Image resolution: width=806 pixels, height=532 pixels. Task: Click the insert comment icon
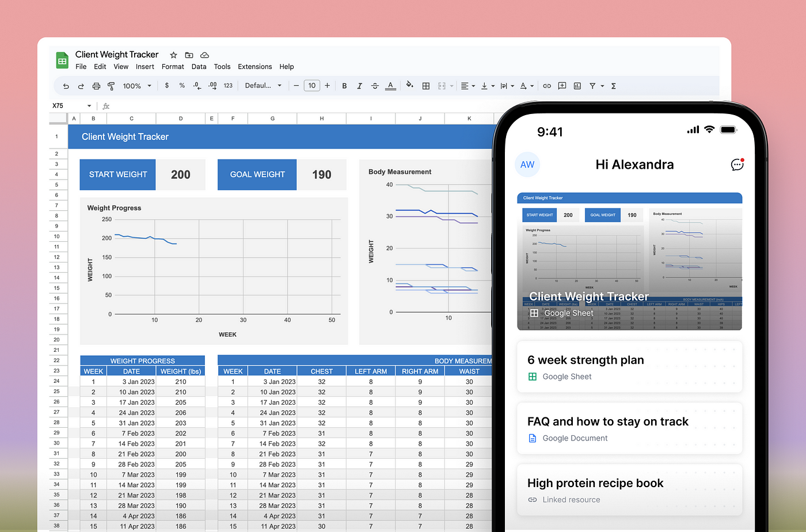click(562, 86)
